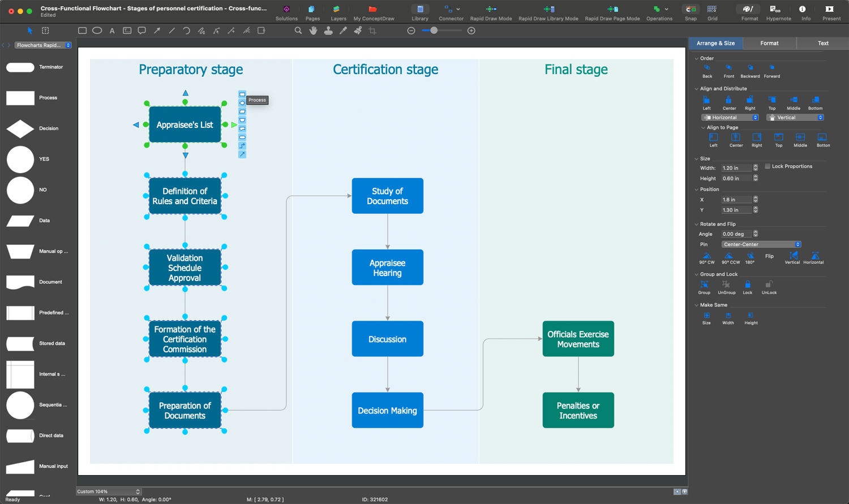Open the Hypernote tool

778,10
